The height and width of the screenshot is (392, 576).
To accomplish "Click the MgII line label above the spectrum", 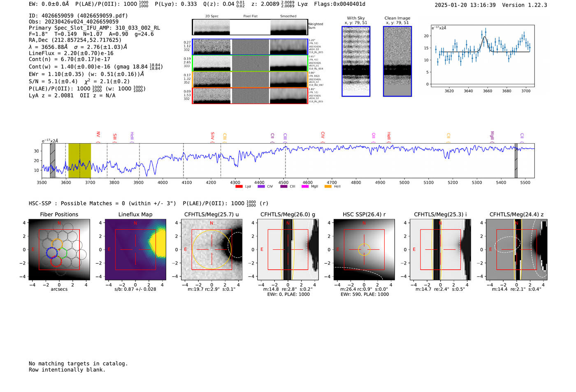I will 492,135.
